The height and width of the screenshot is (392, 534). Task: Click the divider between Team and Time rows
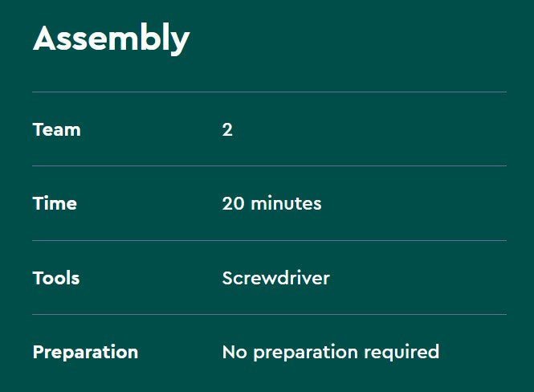269,165
